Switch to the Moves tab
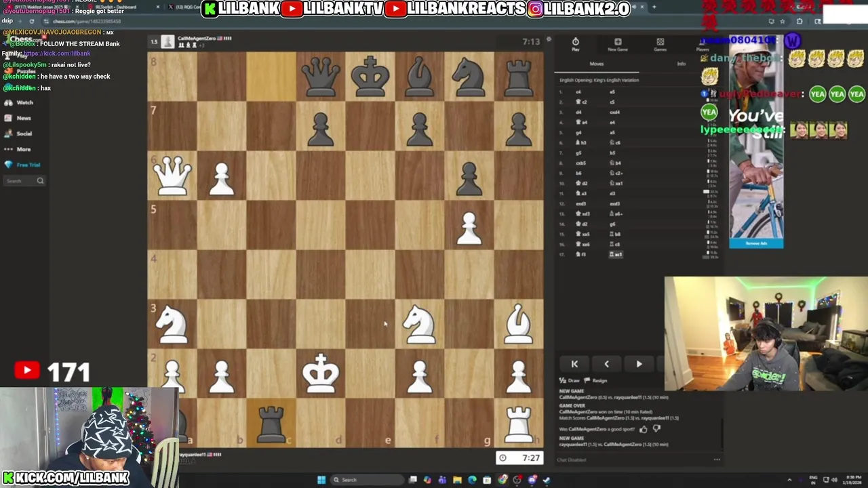This screenshot has height=488, width=868. coord(596,64)
